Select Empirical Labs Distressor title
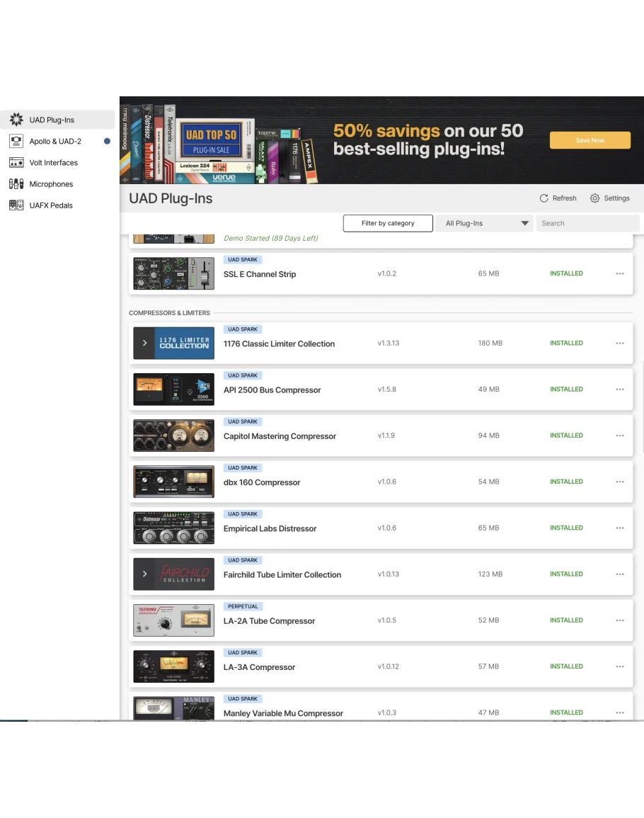This screenshot has height=818, width=644. pos(270,528)
